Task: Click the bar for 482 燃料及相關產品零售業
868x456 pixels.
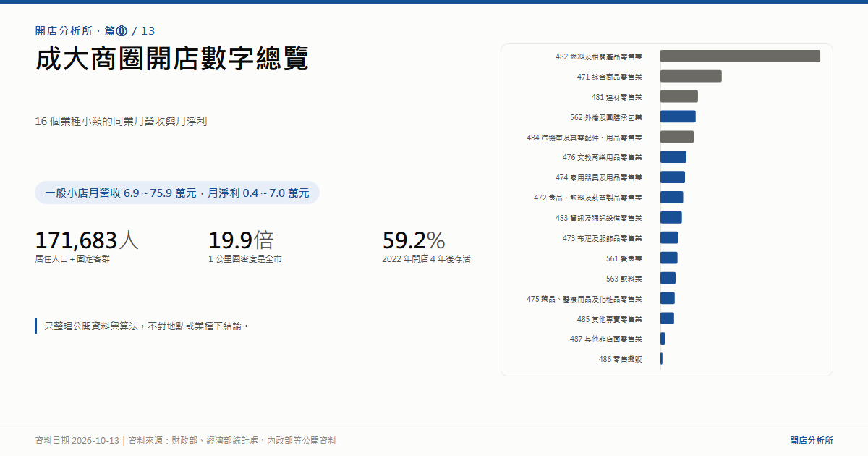Action: tap(740, 56)
